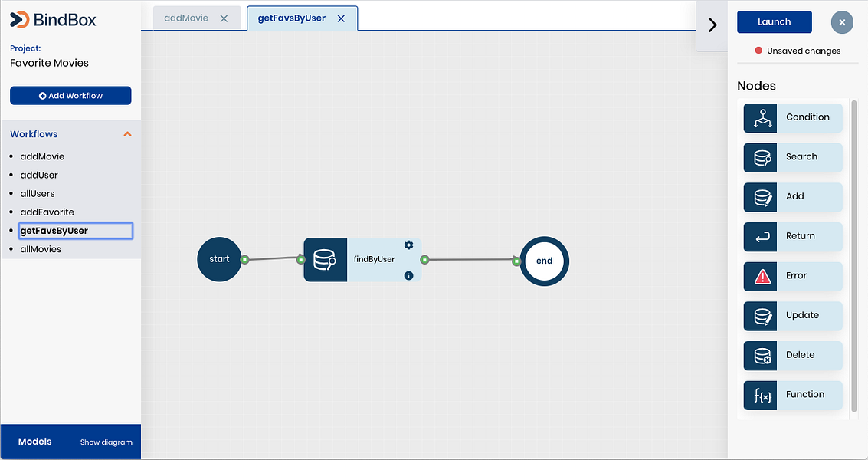This screenshot has height=460, width=868.
Task: Click the findByUser output port
Action: 424,259
